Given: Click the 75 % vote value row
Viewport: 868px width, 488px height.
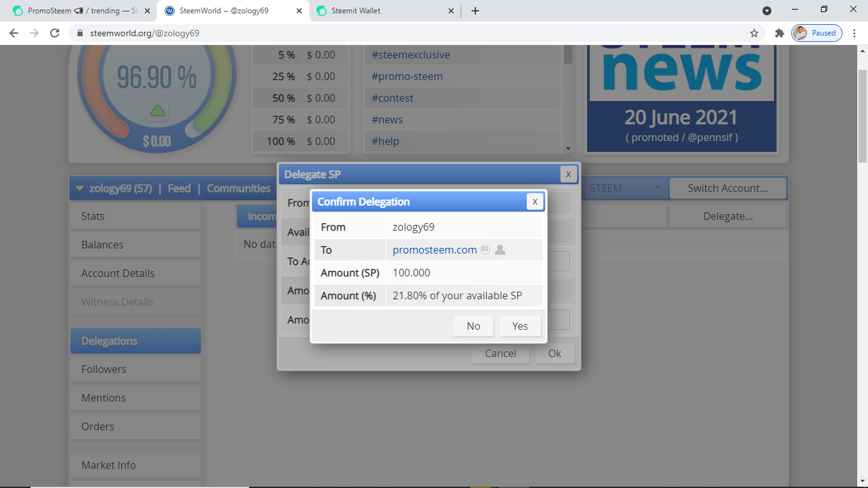Looking at the screenshot, I should (x=301, y=119).
